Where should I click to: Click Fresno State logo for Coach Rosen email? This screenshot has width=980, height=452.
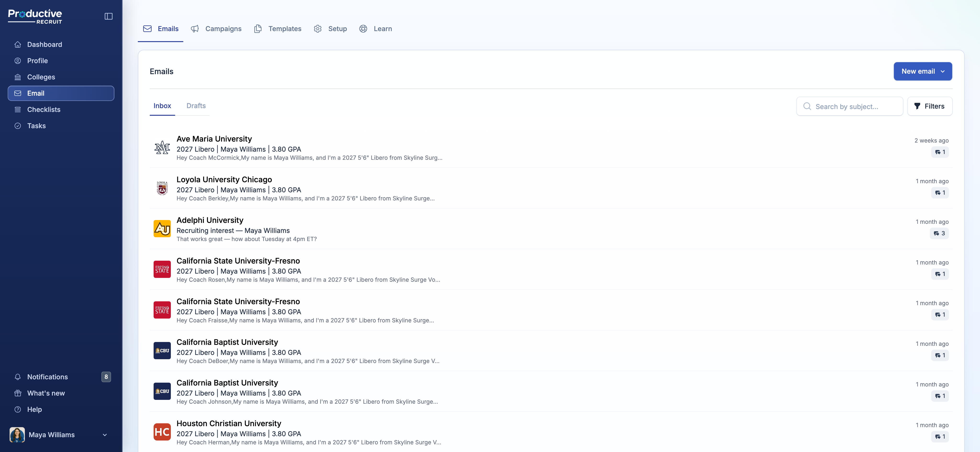[x=162, y=270]
